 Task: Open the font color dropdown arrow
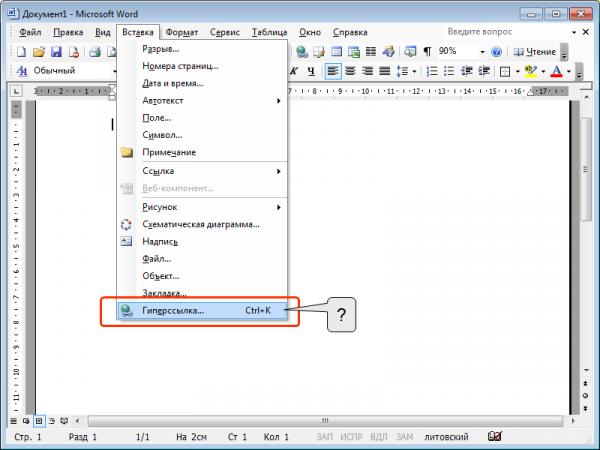pos(569,72)
